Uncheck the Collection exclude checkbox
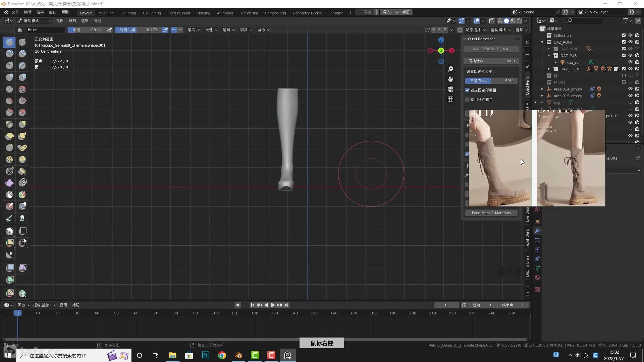644x362 pixels. [624, 35]
